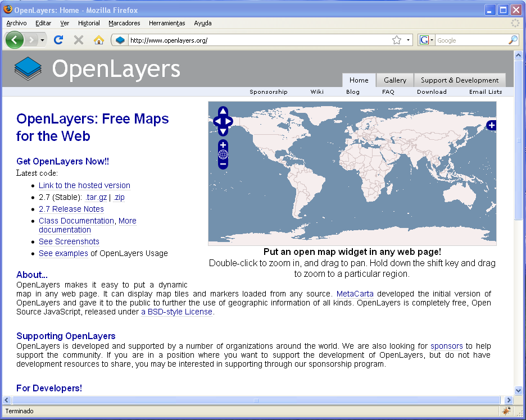Pan the map right with the arrow

(x=229, y=121)
